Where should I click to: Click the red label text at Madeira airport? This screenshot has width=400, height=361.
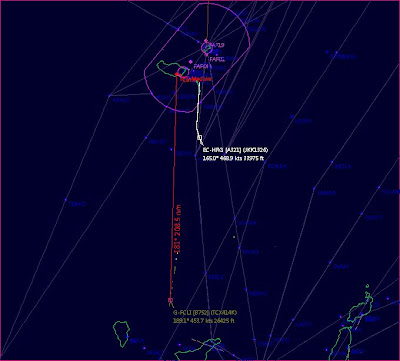tap(196, 79)
